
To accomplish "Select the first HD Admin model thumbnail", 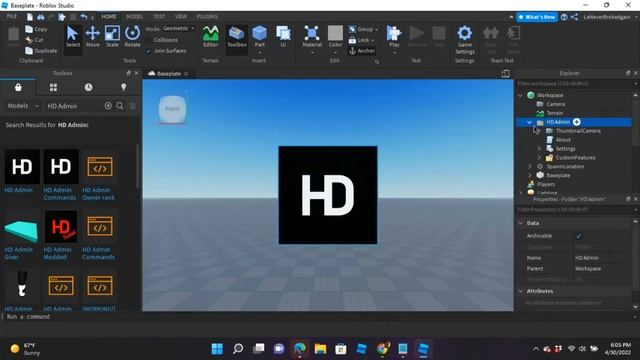I will click(x=22, y=167).
